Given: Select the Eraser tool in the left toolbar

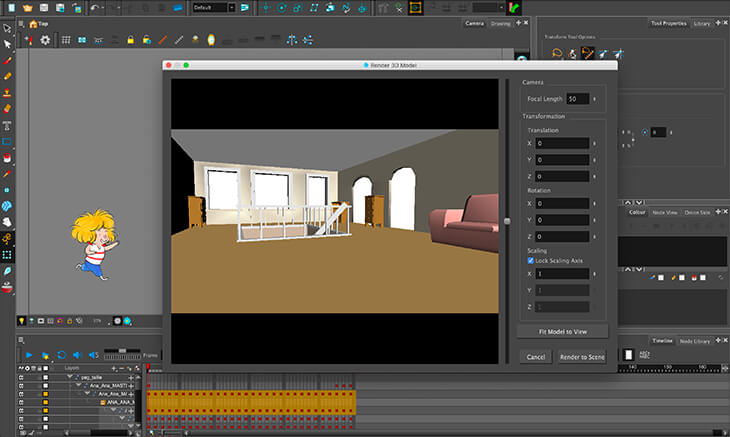Looking at the screenshot, I should 7,108.
